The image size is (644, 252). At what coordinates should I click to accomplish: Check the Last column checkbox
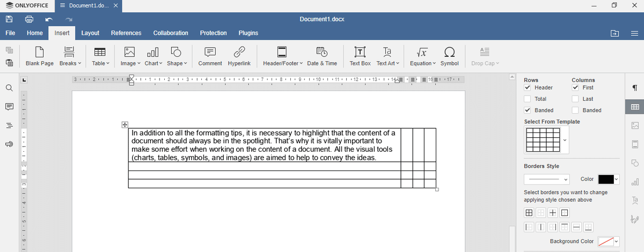pos(575,99)
